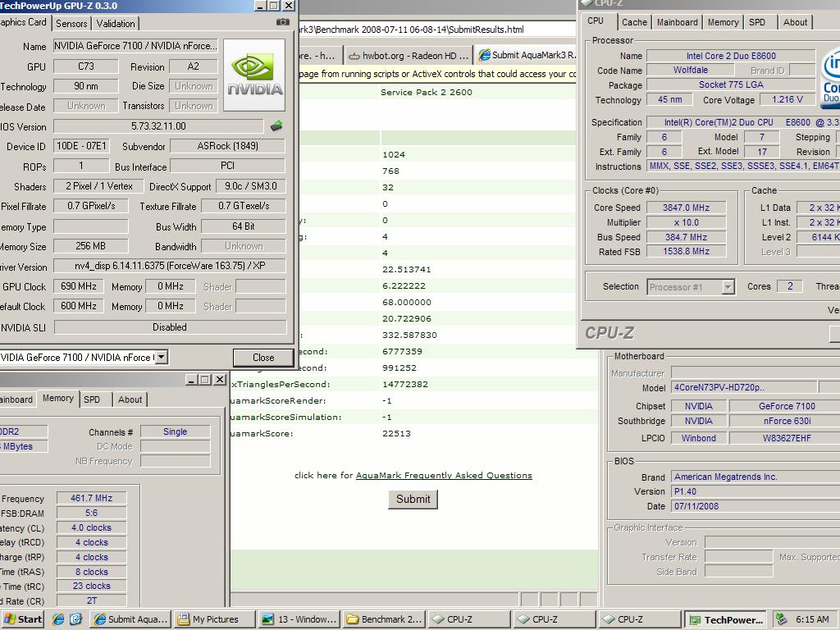Open About tab in bottom-left CPU-Z window
The image size is (840, 630).
(x=130, y=399)
